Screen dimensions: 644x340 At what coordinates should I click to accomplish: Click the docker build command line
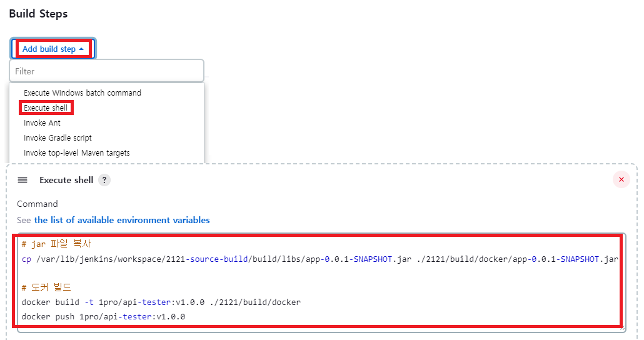tap(161, 302)
